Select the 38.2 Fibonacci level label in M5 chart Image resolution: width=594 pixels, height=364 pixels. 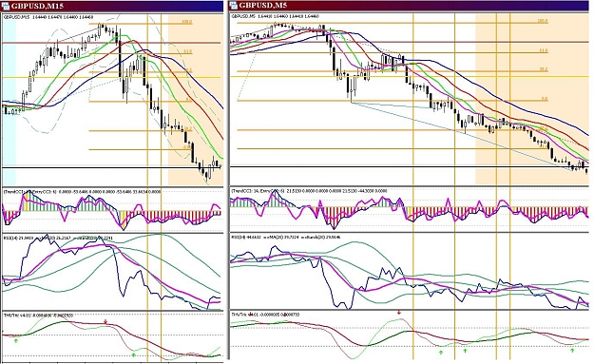tap(544, 69)
